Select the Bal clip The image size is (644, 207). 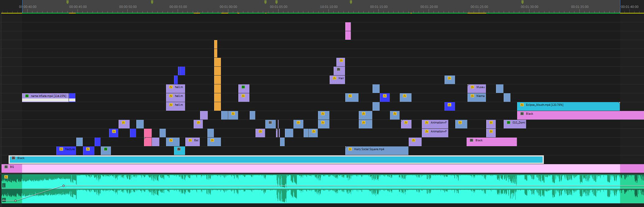coord(193,142)
